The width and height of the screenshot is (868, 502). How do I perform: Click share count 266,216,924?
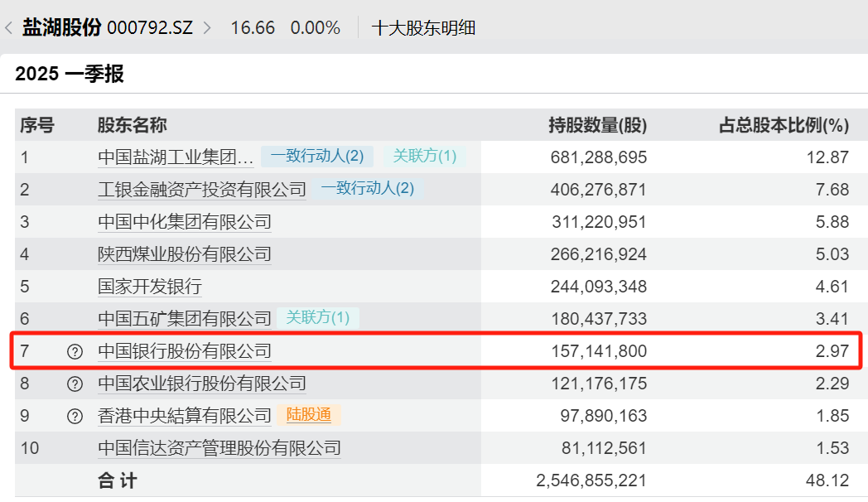point(599,254)
